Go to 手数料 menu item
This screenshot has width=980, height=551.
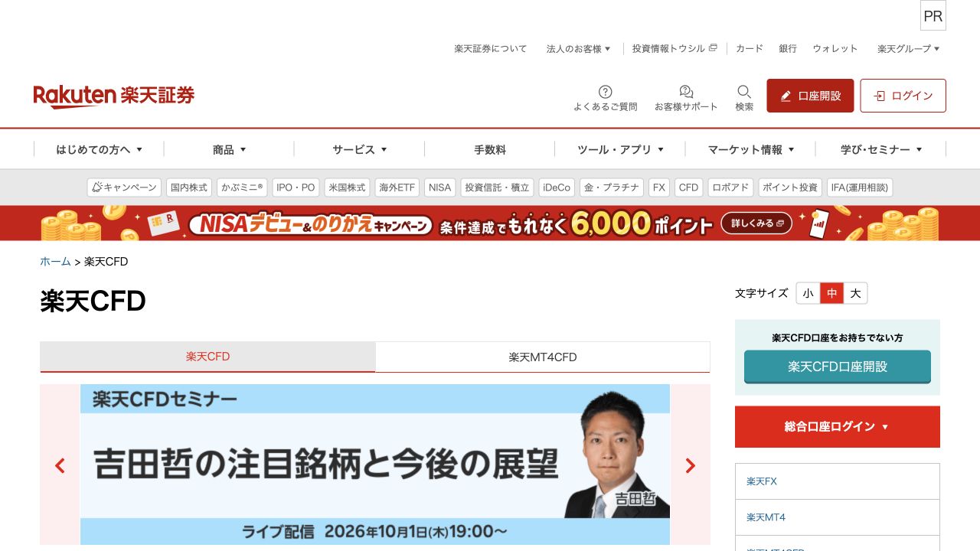[490, 149]
